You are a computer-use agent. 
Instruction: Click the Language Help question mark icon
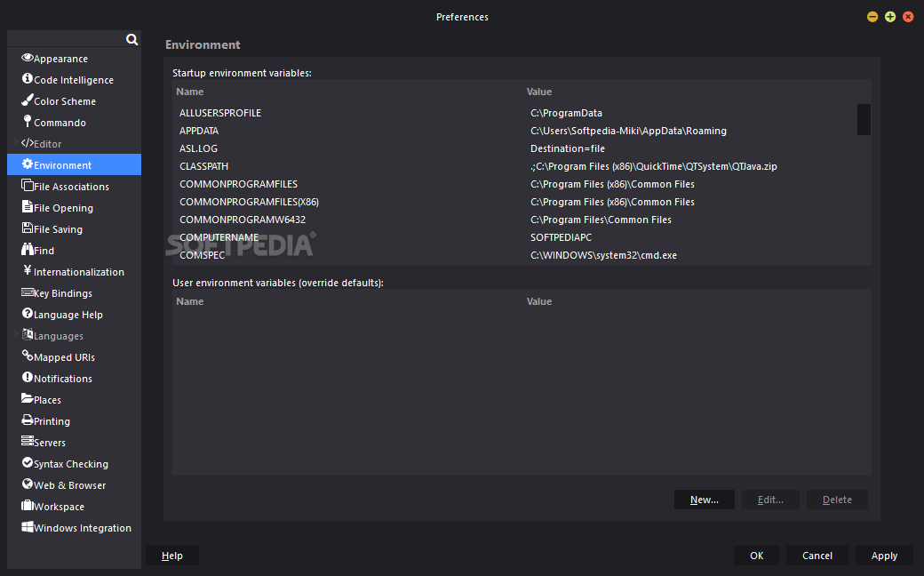28,313
